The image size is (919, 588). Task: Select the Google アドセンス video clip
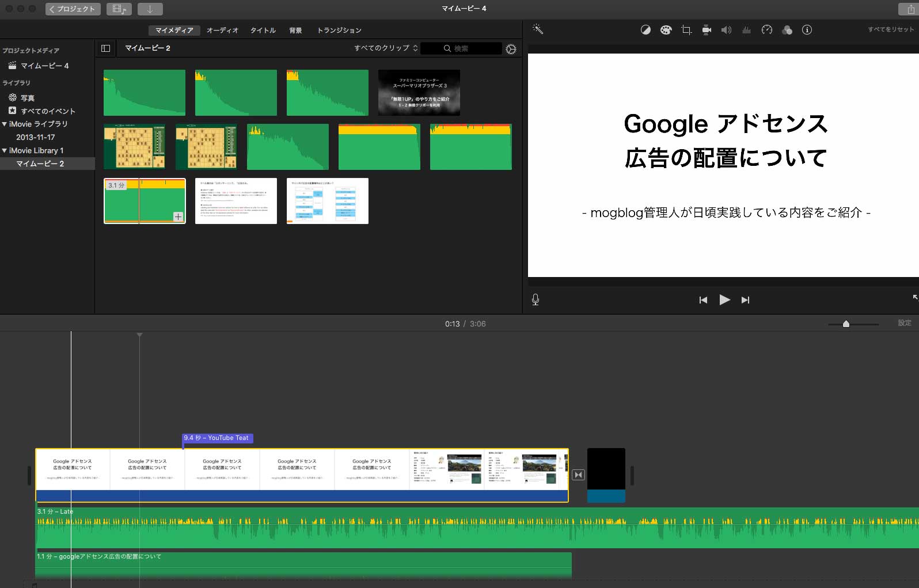pyautogui.click(x=302, y=475)
